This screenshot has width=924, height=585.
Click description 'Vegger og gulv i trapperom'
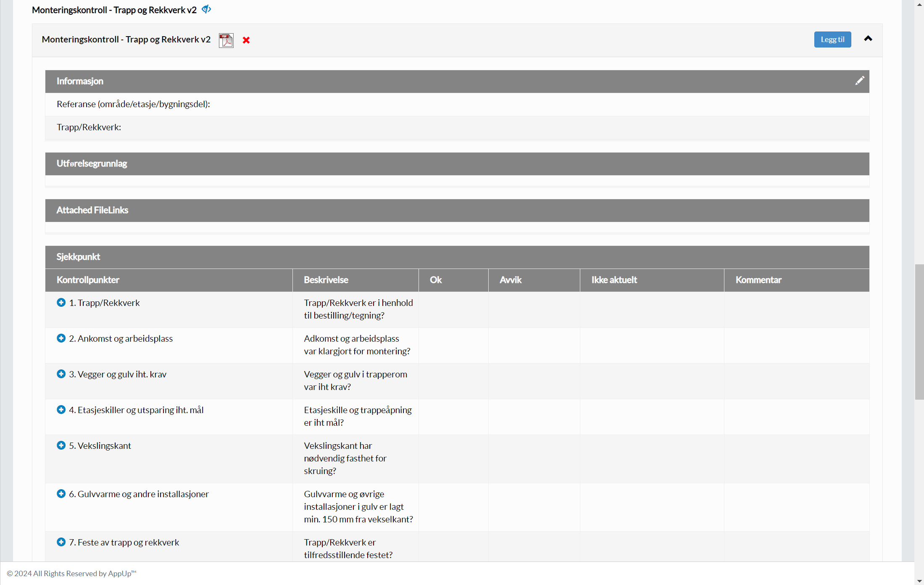tap(355, 381)
